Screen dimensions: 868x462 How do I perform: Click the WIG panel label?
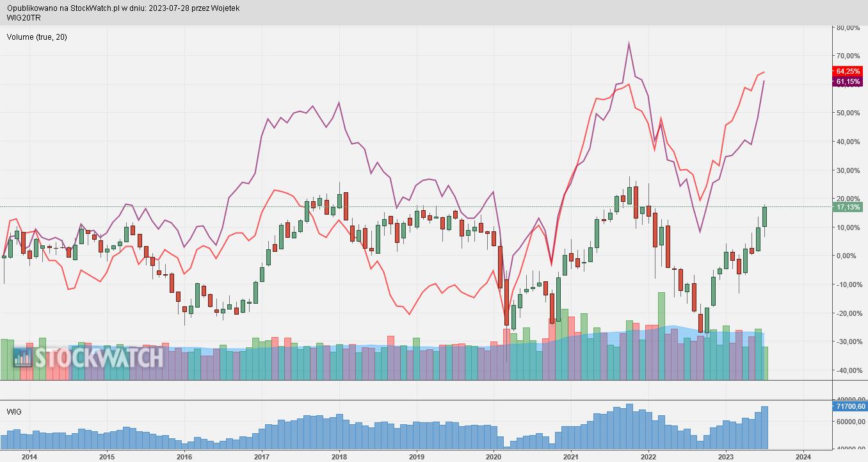tap(14, 411)
